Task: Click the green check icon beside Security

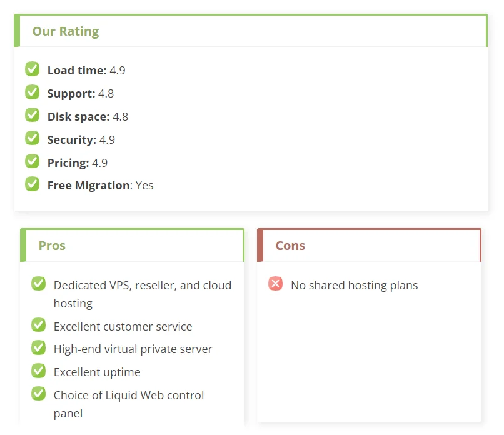Action: (32, 138)
